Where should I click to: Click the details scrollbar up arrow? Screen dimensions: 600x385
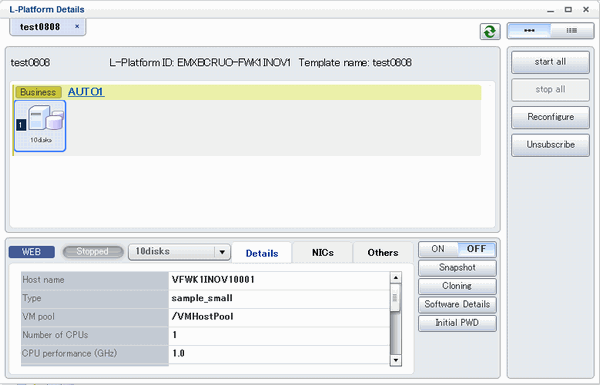point(396,277)
